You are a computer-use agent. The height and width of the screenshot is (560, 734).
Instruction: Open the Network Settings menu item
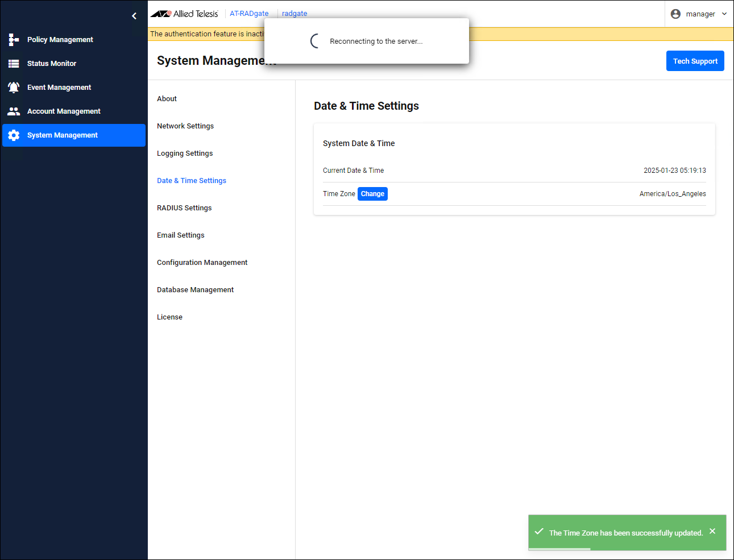click(185, 126)
